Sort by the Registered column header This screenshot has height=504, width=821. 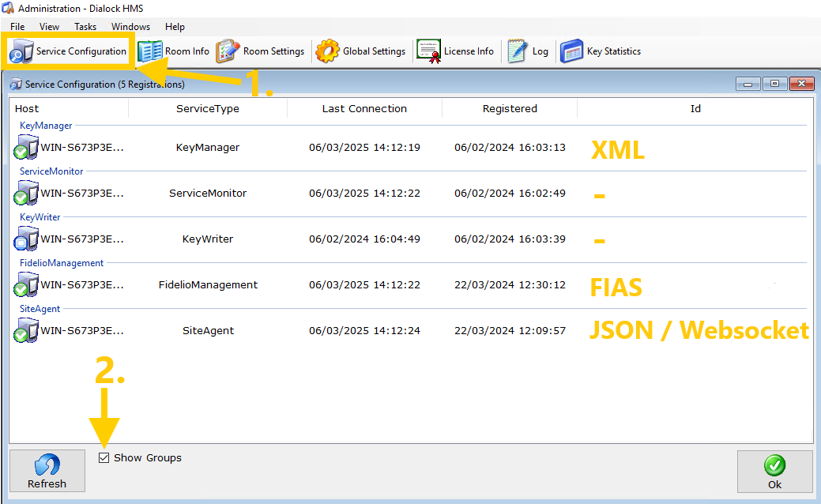pos(510,109)
